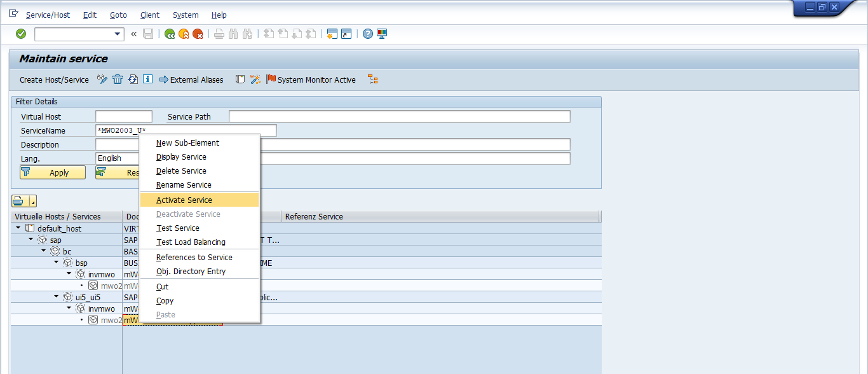The width and height of the screenshot is (868, 374).
Task: Collapse the ui5_ui5 tree node
Action: click(57, 296)
